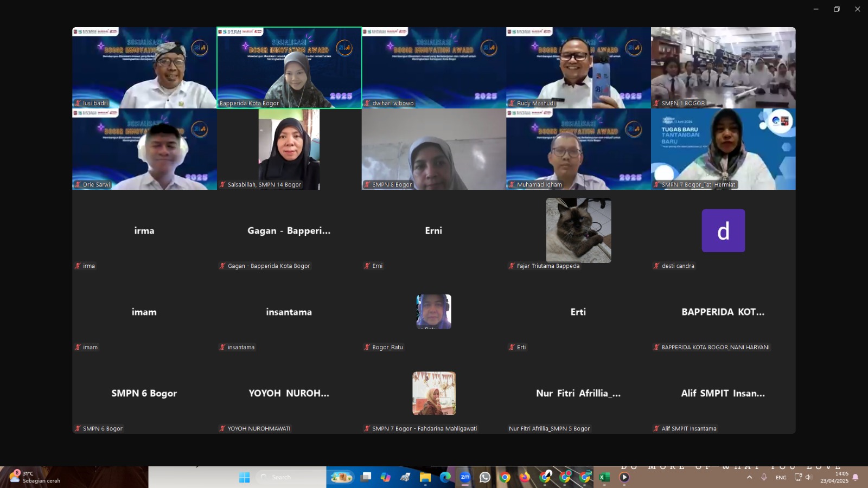Click the Zoom app taskbar icon
This screenshot has width=868, height=488.
(x=465, y=477)
